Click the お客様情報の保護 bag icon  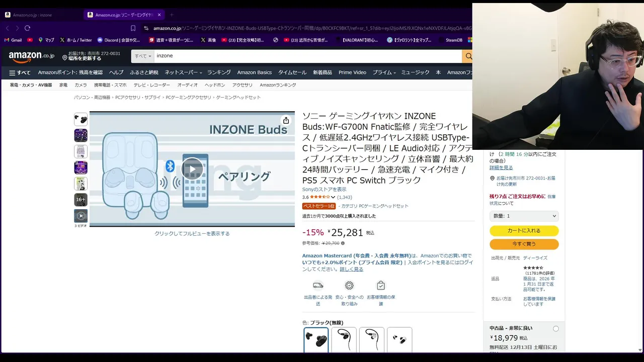click(x=381, y=286)
